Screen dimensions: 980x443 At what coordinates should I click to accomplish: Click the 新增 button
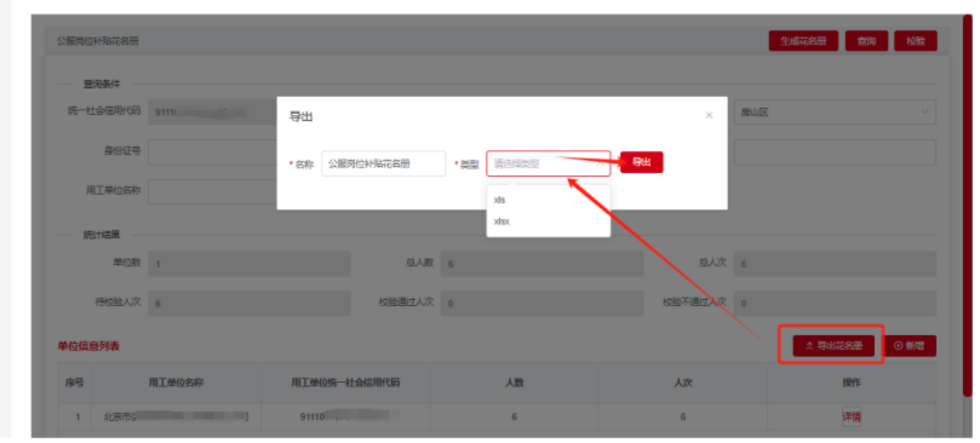pyautogui.click(x=910, y=346)
